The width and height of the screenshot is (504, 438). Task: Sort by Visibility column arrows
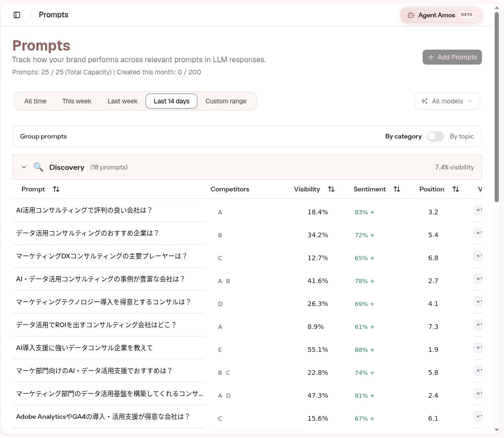(331, 189)
